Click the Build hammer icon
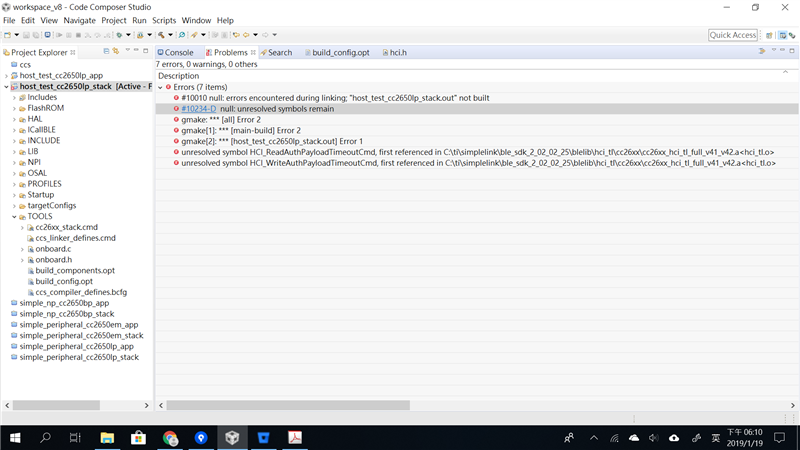This screenshot has width=800, height=450. point(161,35)
